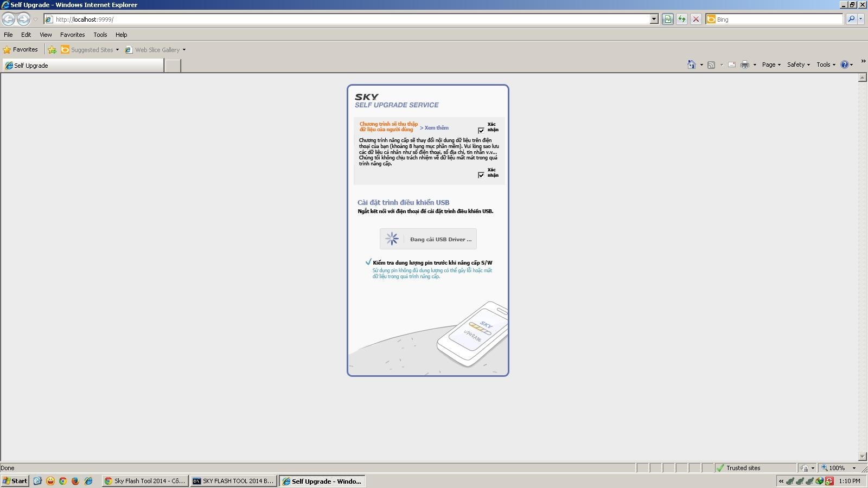Viewport: 868px width, 488px height.
Task: Expand command bar overflow chevron
Action: 863,61
